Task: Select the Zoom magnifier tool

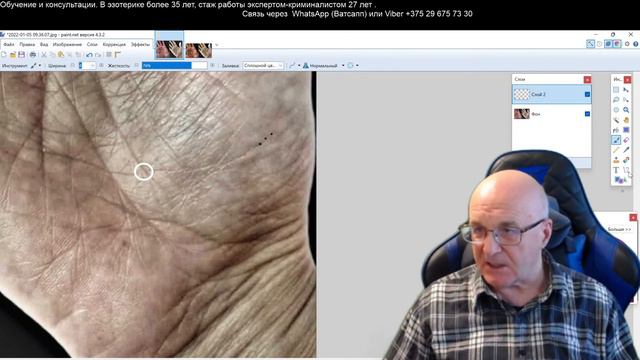Action: (626, 110)
